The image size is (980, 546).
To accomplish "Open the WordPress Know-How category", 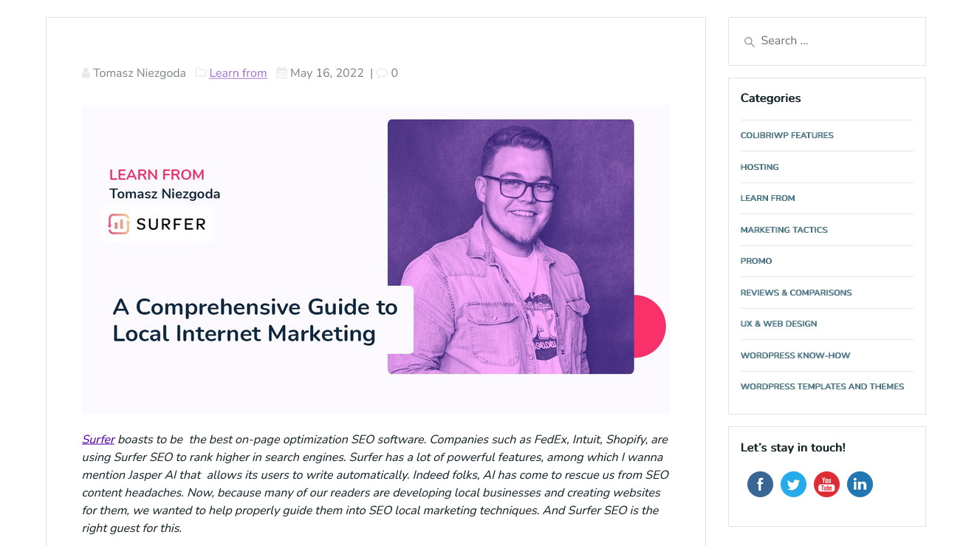I will [795, 355].
